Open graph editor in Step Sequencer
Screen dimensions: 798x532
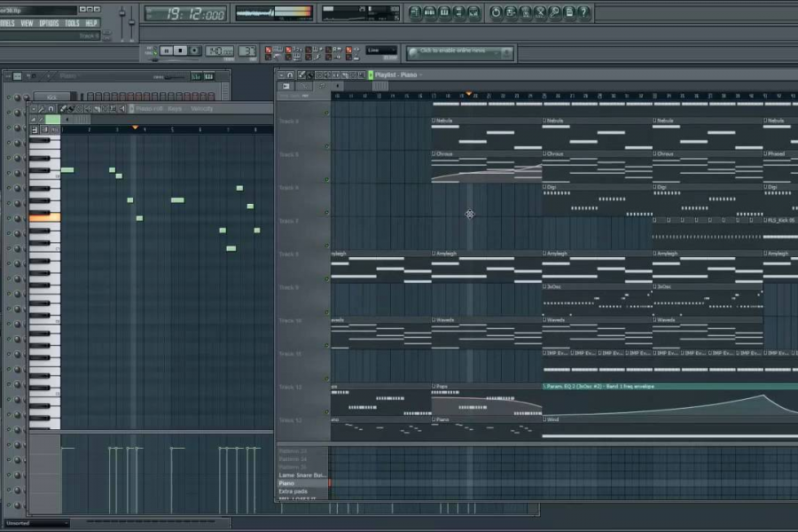pyautogui.click(x=196, y=76)
